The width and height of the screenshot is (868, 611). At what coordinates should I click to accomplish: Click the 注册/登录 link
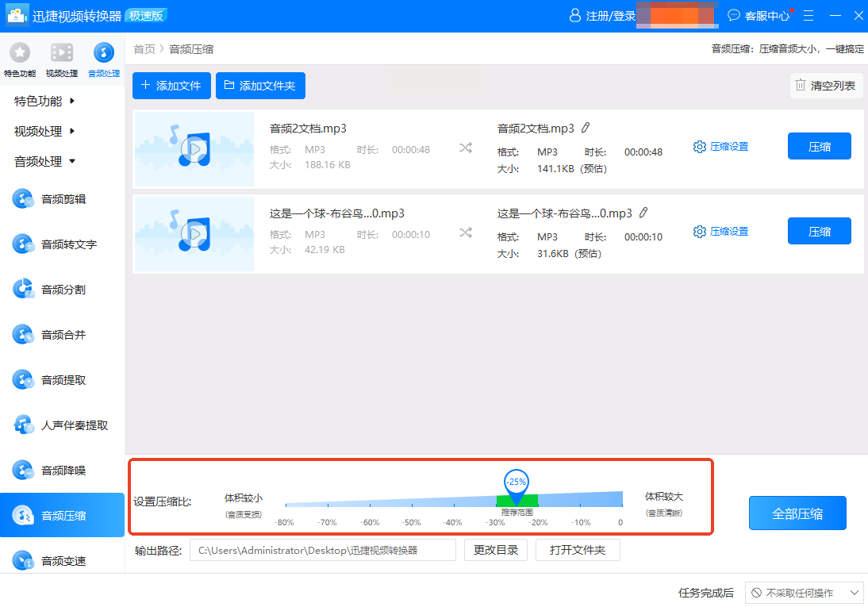[611, 16]
